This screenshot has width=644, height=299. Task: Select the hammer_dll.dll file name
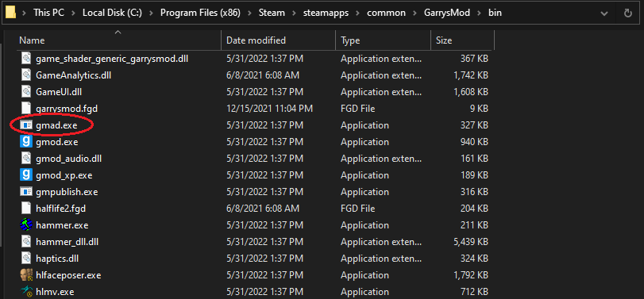tap(67, 242)
